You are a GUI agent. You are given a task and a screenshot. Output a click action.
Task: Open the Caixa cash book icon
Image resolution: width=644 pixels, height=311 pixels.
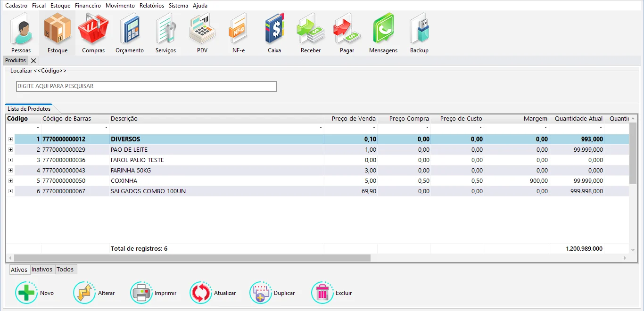point(274,33)
